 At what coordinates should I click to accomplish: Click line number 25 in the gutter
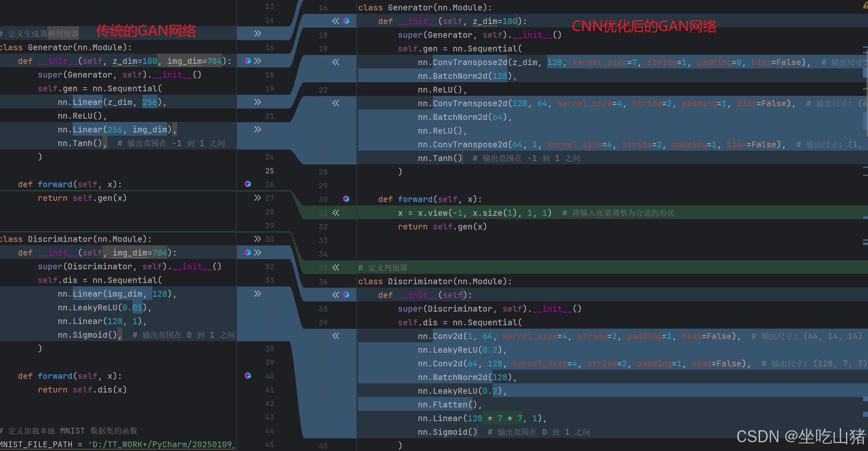270,171
